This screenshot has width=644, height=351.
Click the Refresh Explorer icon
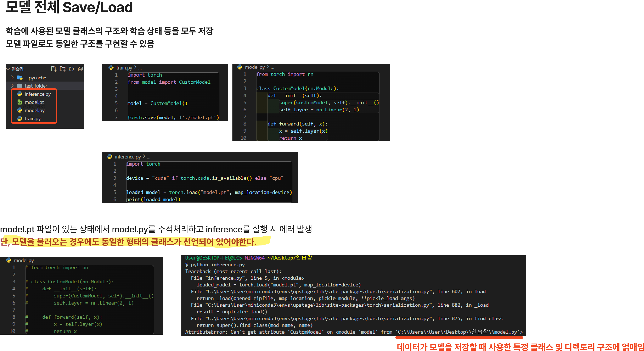[72, 69]
